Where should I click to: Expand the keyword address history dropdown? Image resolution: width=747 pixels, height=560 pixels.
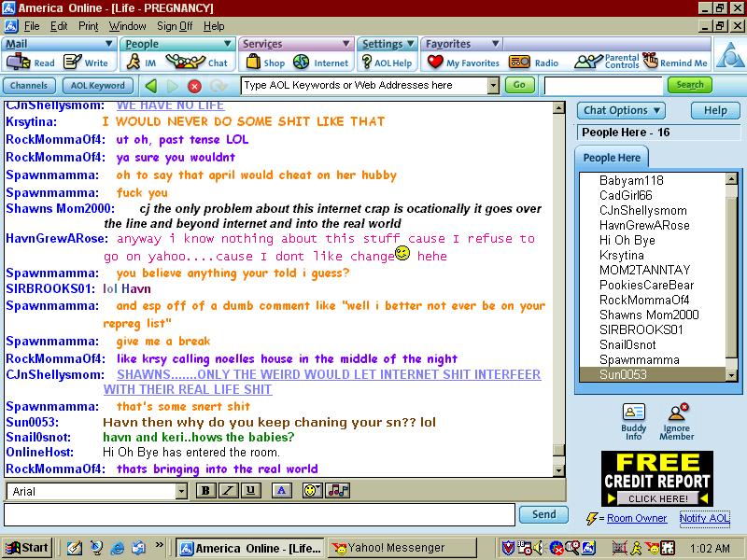(x=493, y=86)
